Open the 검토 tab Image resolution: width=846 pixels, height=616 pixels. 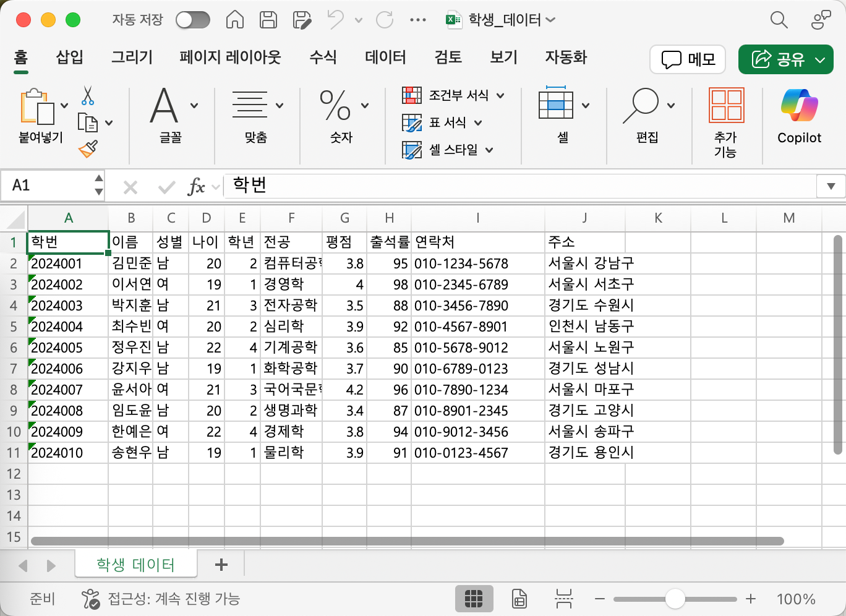coord(448,58)
